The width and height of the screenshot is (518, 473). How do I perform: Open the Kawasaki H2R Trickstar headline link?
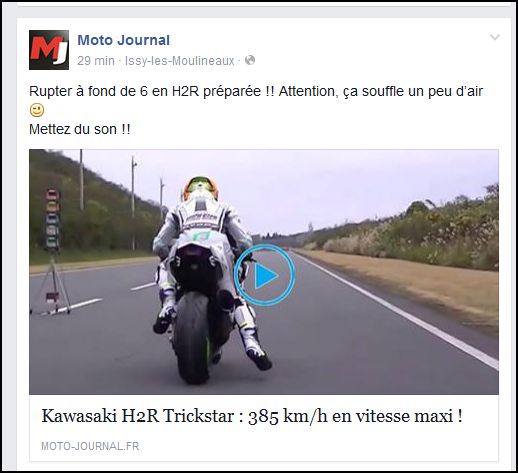252,416
